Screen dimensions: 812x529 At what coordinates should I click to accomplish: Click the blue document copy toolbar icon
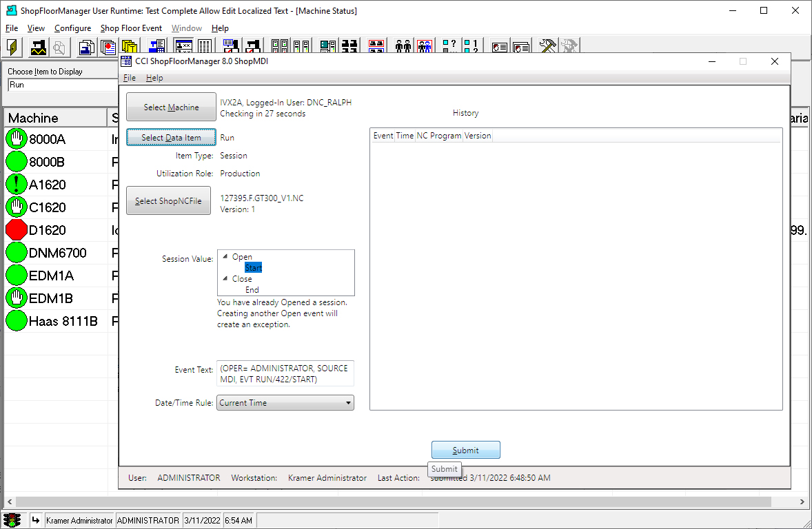(x=86, y=47)
